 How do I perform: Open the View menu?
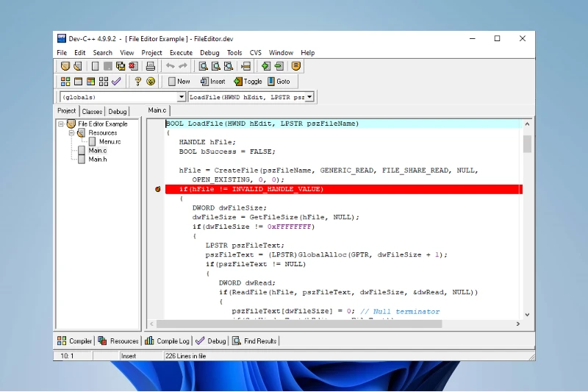[x=126, y=53]
